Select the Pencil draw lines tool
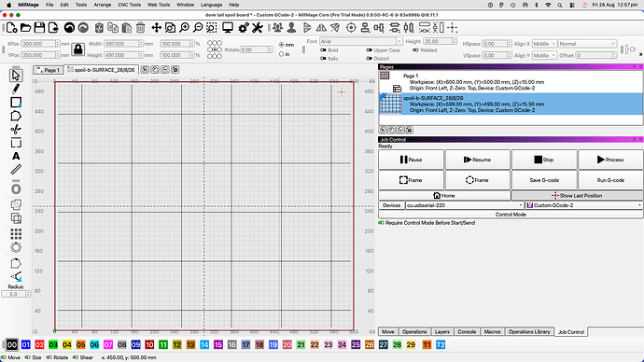The height and width of the screenshot is (362, 644). coord(16,89)
